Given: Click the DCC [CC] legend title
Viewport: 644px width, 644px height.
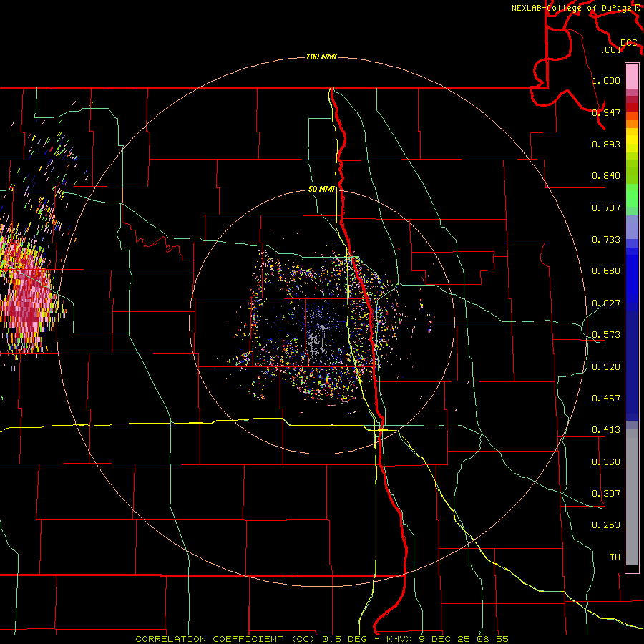Looking at the screenshot, I should 618,46.
